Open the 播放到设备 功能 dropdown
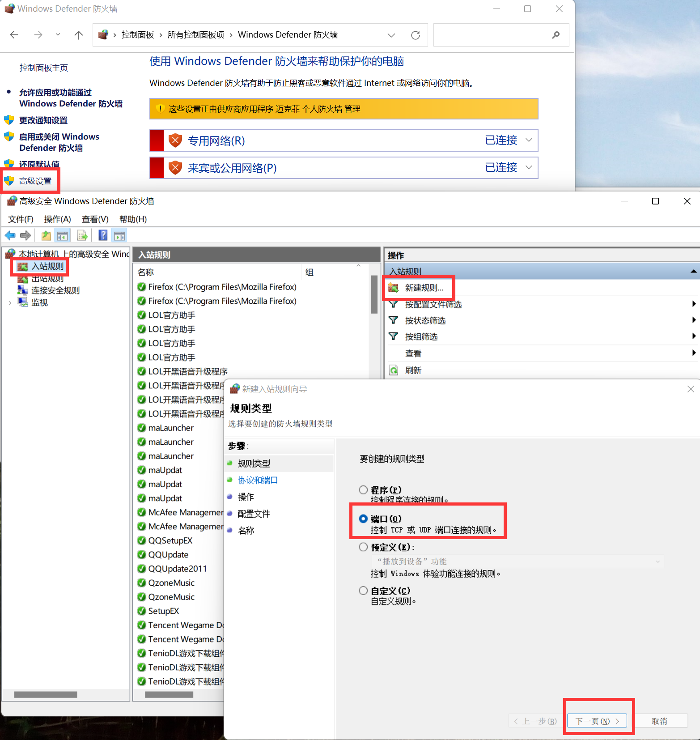This screenshot has height=740, width=700. pyautogui.click(x=518, y=561)
